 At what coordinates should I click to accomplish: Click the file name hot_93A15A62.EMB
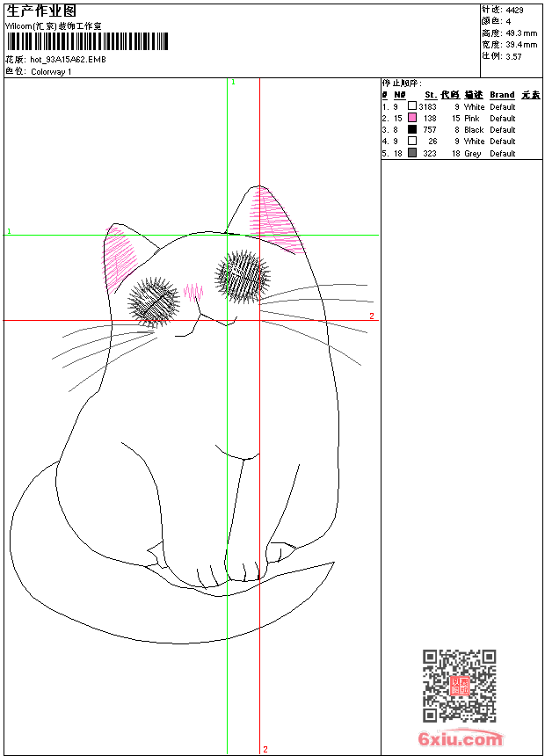pos(68,59)
